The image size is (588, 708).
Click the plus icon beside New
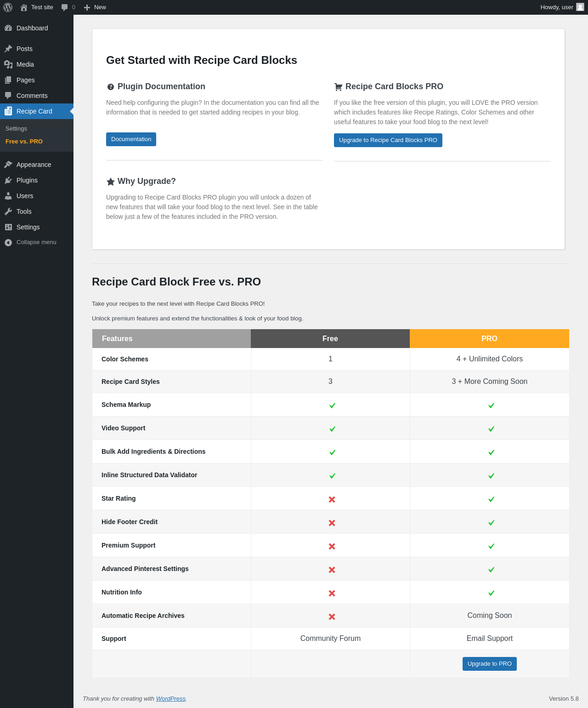point(87,7)
